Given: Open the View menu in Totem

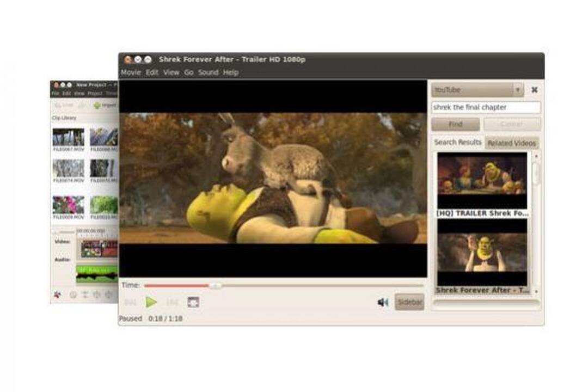Looking at the screenshot, I should pos(171,72).
